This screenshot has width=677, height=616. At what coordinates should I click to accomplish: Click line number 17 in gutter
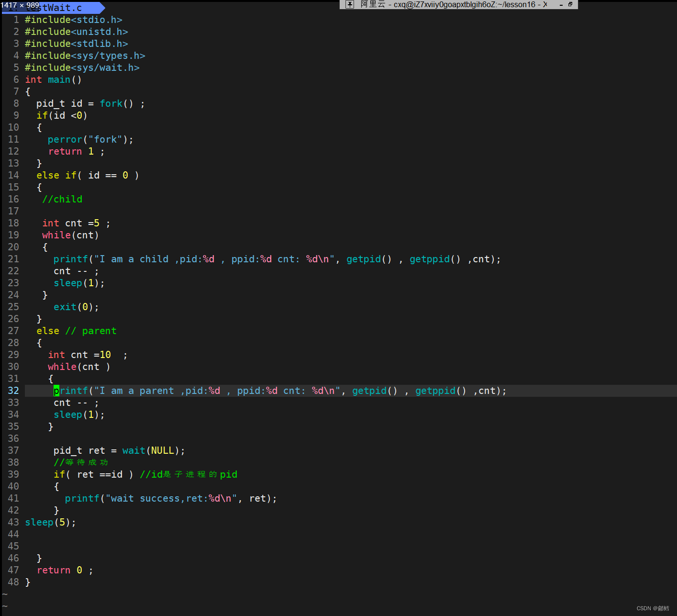point(13,211)
